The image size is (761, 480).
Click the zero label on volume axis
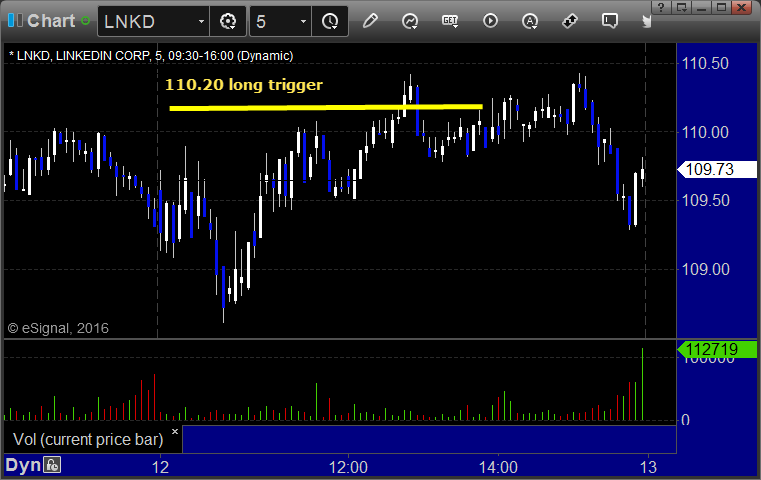pos(685,420)
